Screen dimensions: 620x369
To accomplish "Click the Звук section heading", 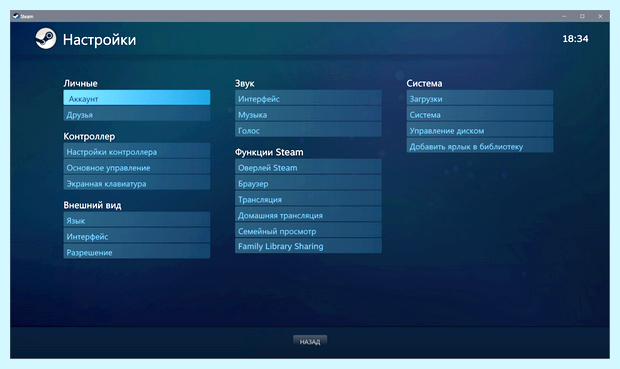I will [244, 83].
